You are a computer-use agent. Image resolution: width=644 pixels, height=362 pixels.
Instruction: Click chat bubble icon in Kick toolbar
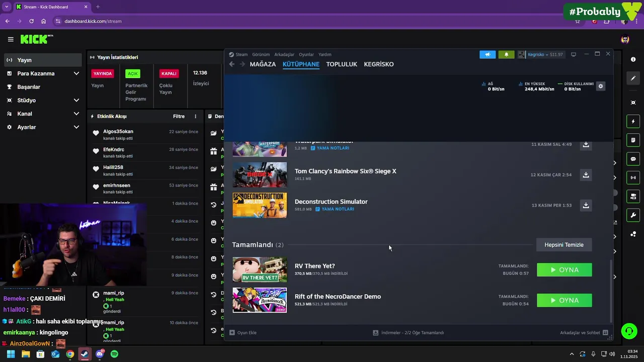pos(633,159)
